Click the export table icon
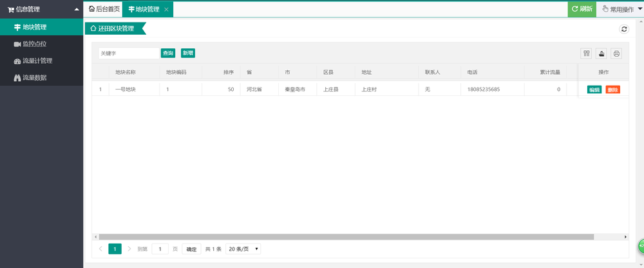The image size is (644, 268). click(601, 53)
